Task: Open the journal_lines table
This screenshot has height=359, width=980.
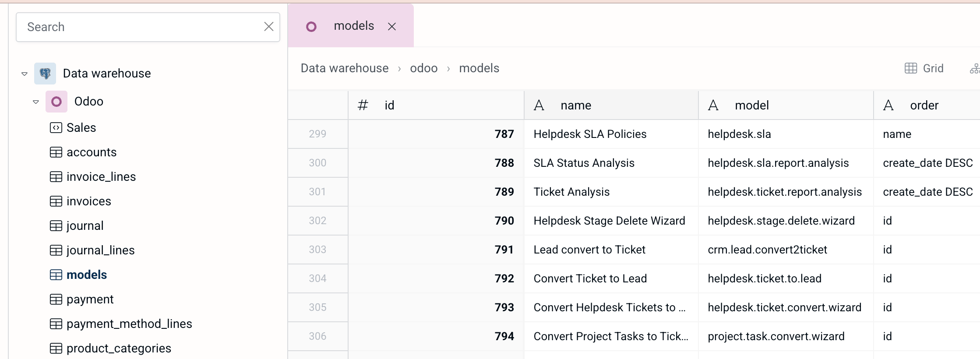Action: 101,250
